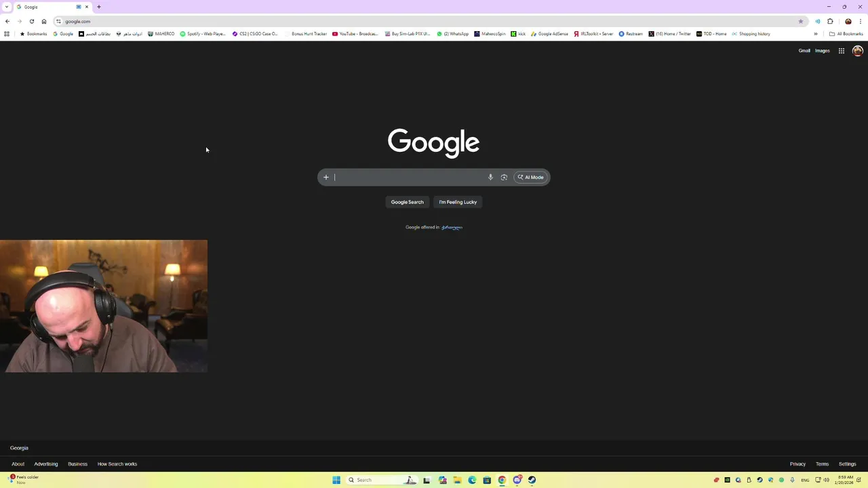Screen dimensions: 868x488
Task: Open the Terms footer link
Action: tap(822, 464)
